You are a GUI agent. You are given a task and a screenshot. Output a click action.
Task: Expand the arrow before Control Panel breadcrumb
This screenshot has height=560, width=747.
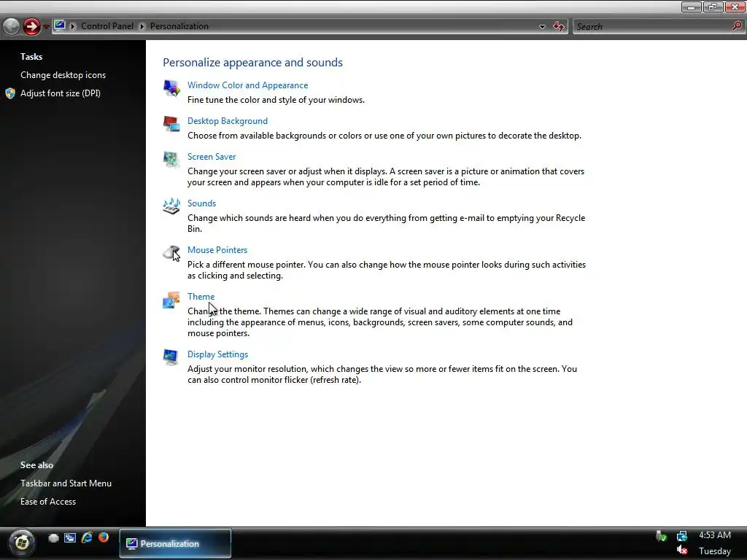point(73,26)
